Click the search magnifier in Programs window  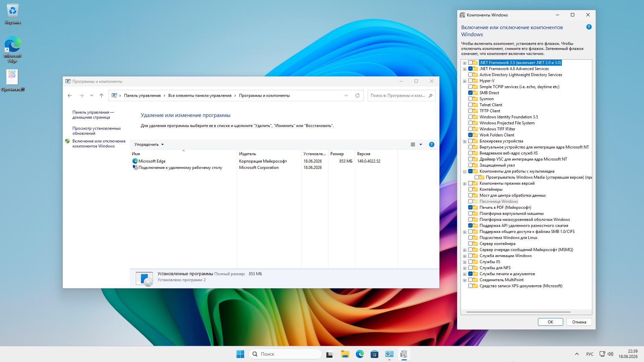[431, 96]
